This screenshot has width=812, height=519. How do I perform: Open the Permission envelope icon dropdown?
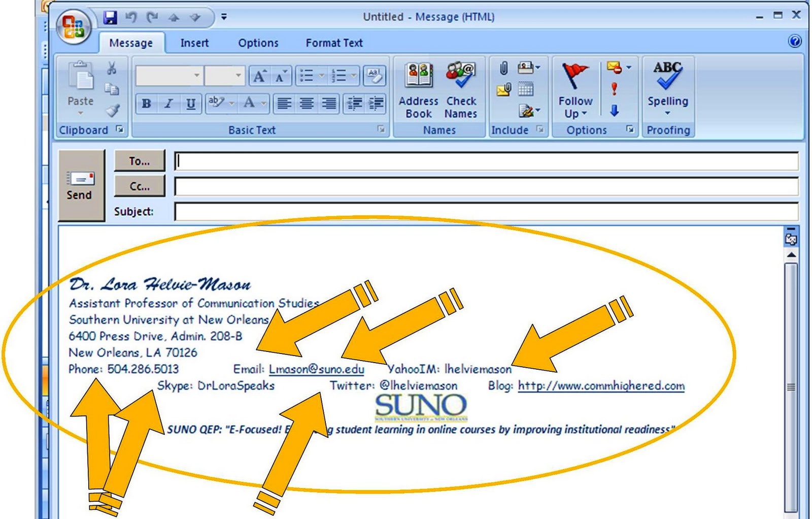(619, 68)
